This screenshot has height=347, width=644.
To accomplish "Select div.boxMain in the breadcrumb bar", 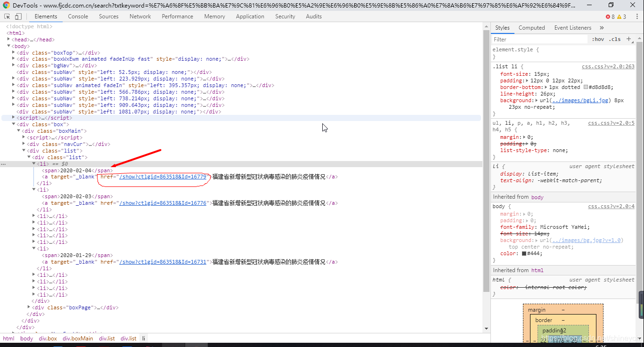I will point(78,339).
